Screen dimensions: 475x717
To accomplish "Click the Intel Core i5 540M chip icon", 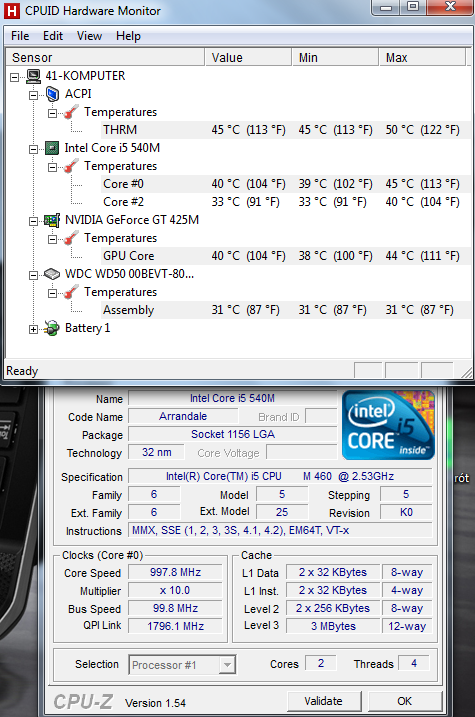I will tap(52, 148).
